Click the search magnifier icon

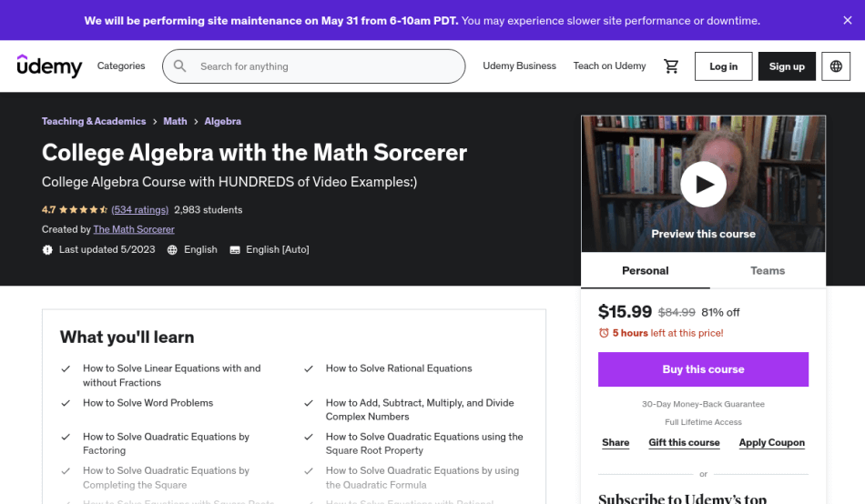coord(180,66)
